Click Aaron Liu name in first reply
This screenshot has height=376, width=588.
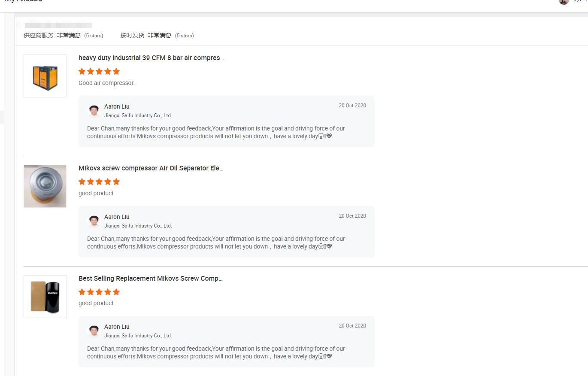point(117,106)
